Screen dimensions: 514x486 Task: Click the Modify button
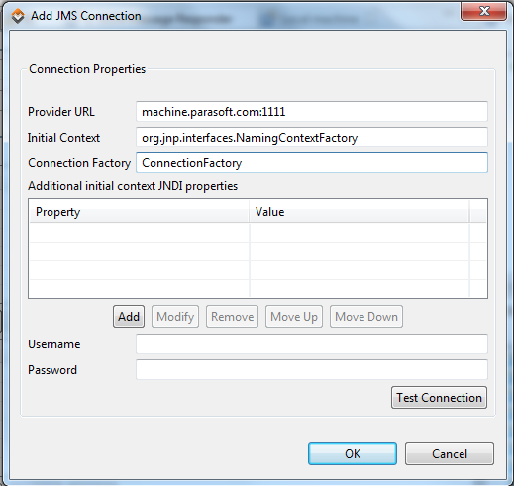click(175, 317)
